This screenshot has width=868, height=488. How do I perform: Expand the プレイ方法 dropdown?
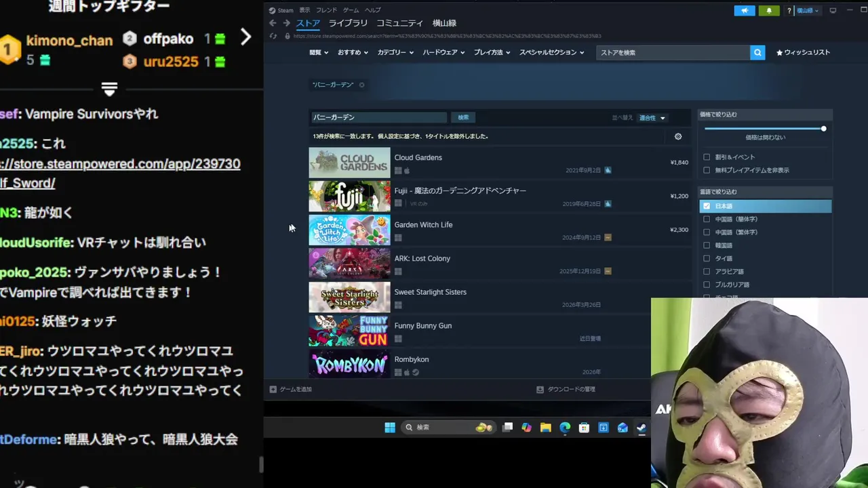click(492, 52)
